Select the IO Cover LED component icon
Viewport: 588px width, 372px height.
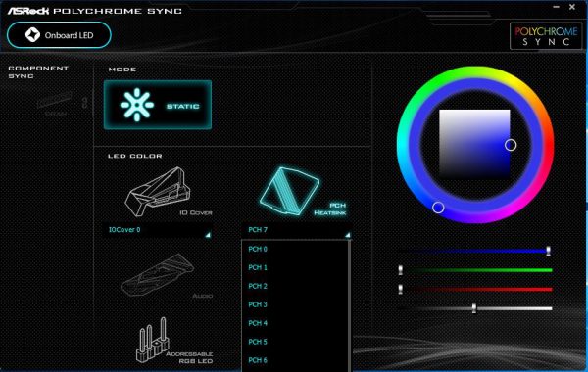tap(158, 192)
